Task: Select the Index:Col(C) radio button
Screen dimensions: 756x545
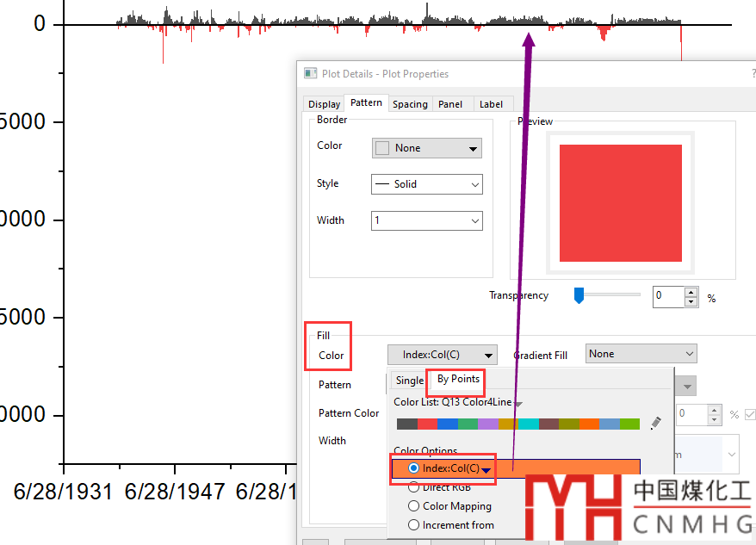Action: point(414,468)
